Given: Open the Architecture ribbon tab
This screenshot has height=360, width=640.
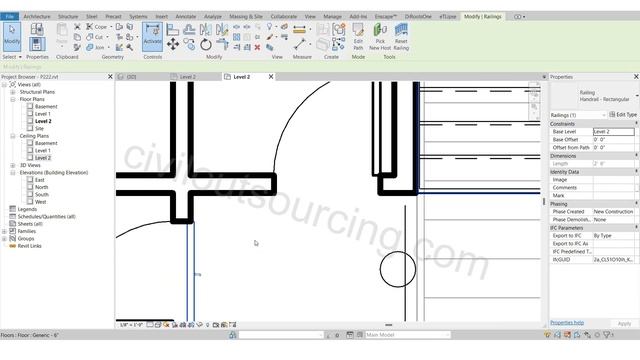Looking at the screenshot, I should coord(37,16).
